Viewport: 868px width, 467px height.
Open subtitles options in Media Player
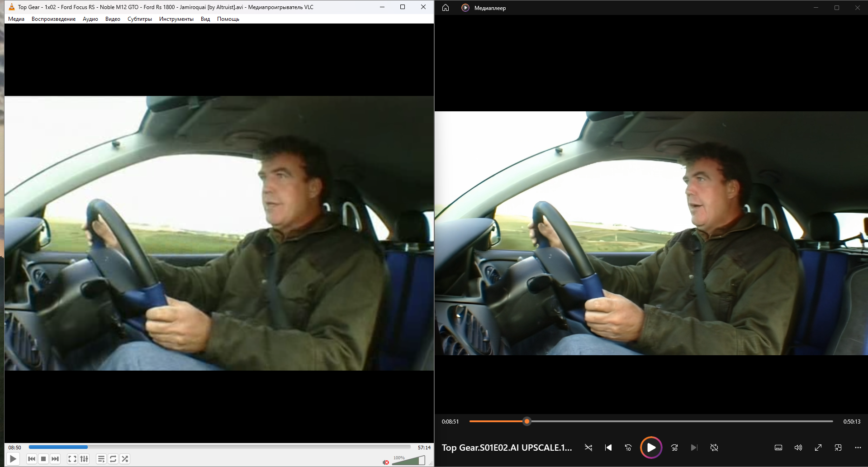778,448
